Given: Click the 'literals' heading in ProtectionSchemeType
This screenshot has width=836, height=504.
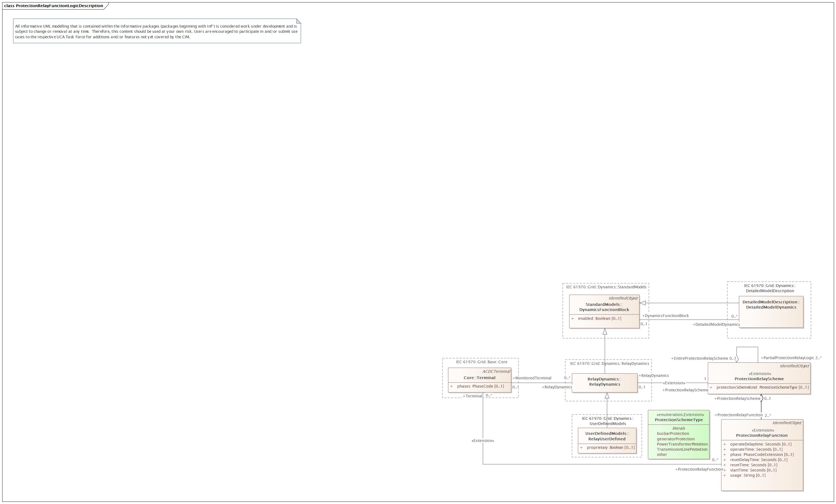Looking at the screenshot, I should (x=679, y=428).
